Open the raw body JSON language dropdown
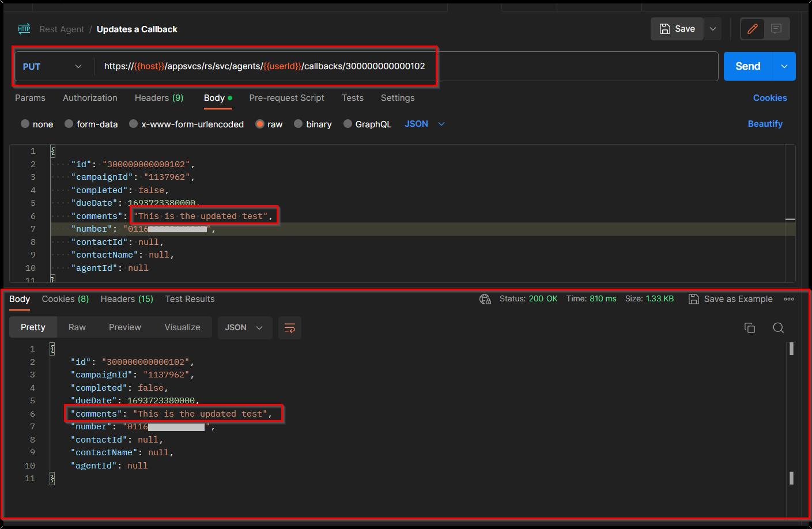 pyautogui.click(x=425, y=124)
